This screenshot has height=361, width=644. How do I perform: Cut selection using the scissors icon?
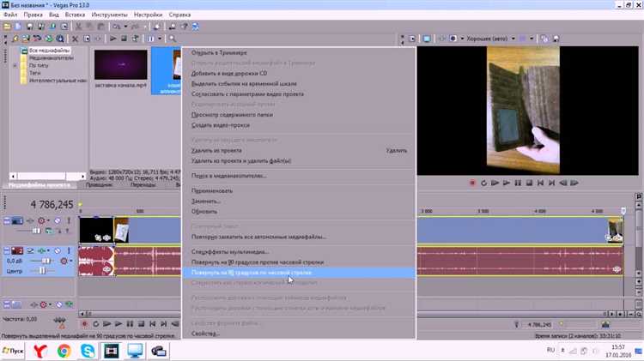78,27
